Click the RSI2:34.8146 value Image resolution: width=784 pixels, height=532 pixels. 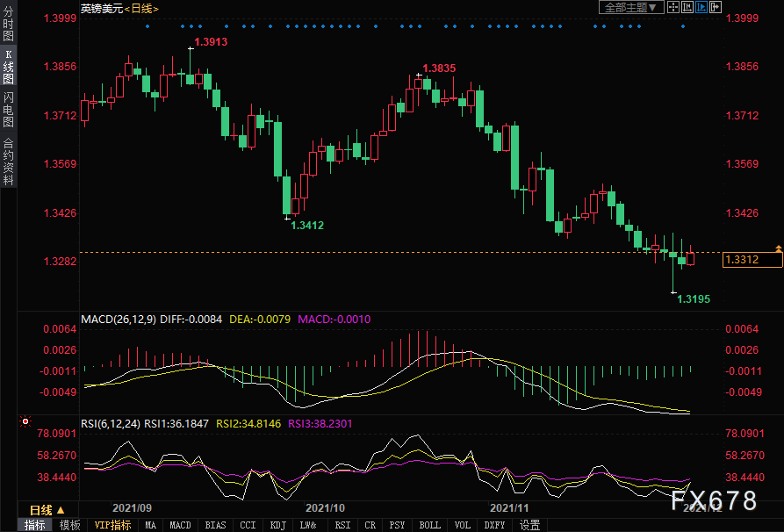(248, 423)
